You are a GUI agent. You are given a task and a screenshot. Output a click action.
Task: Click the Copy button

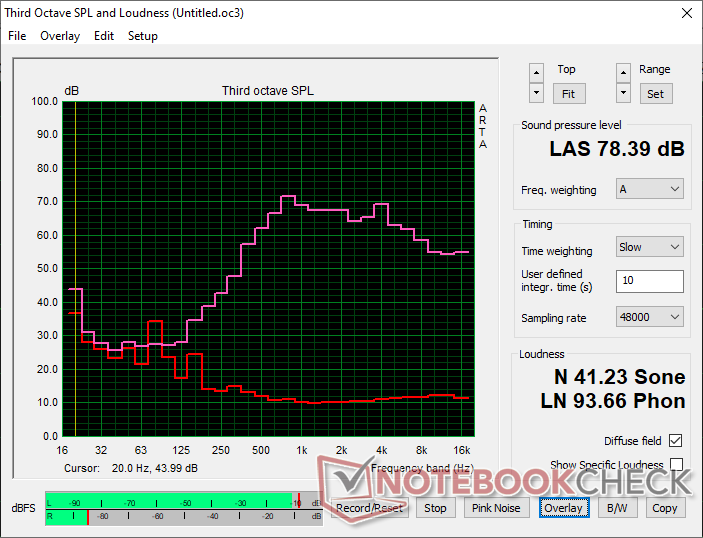665,508
